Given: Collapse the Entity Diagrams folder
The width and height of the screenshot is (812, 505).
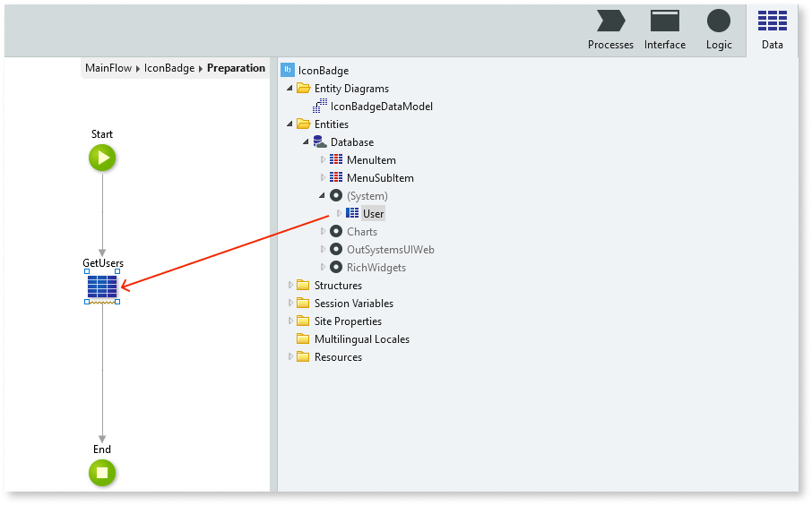Looking at the screenshot, I should 289,88.
